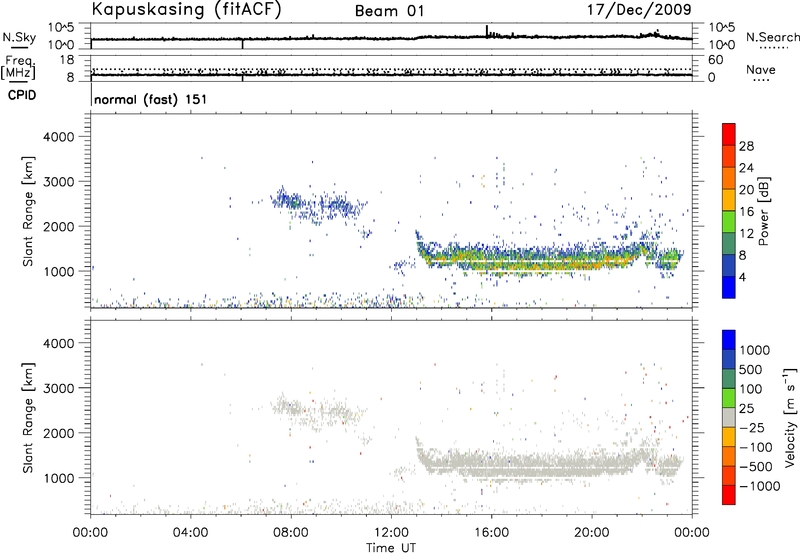This screenshot has width=800, height=554.
Task: Click the 'Freq. [MHz]' axis label
Action: click(x=19, y=68)
